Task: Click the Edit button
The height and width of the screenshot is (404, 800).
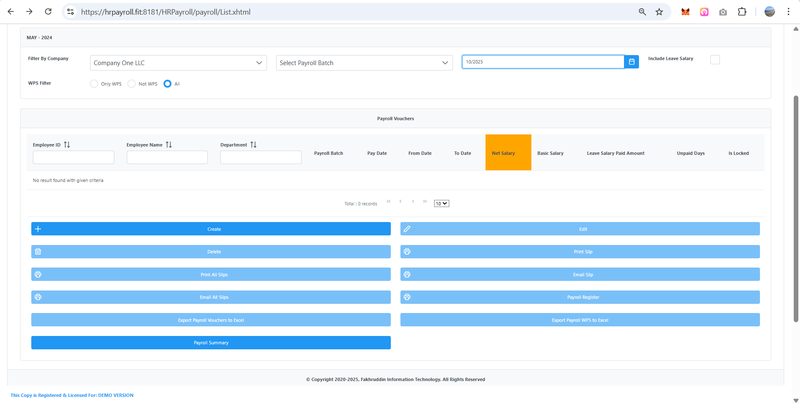Action: pyautogui.click(x=580, y=229)
